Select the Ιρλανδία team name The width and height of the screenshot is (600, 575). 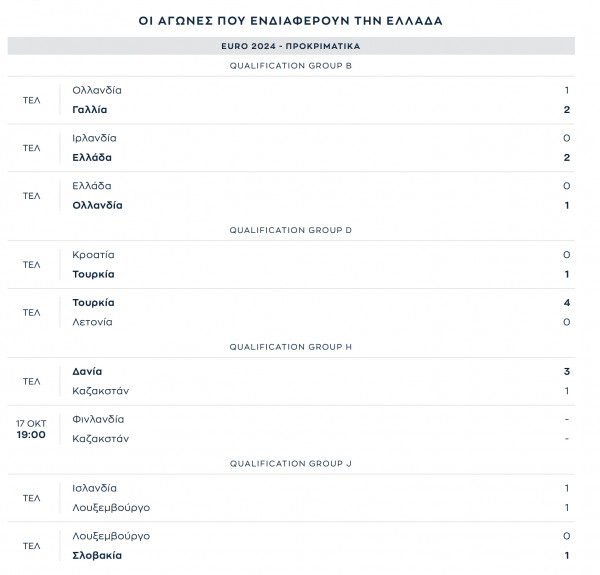94,138
